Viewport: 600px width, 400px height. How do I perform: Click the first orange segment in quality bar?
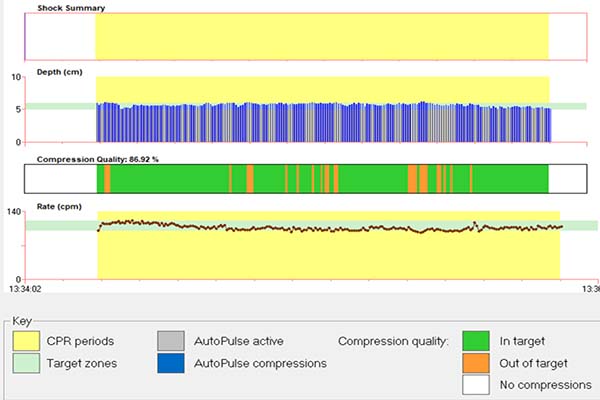click(x=107, y=178)
